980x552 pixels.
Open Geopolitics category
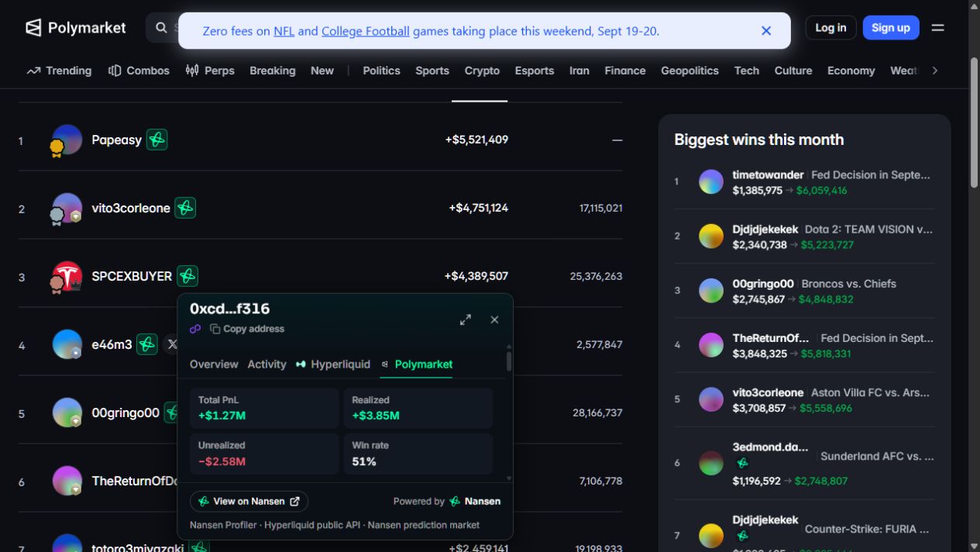[689, 71]
